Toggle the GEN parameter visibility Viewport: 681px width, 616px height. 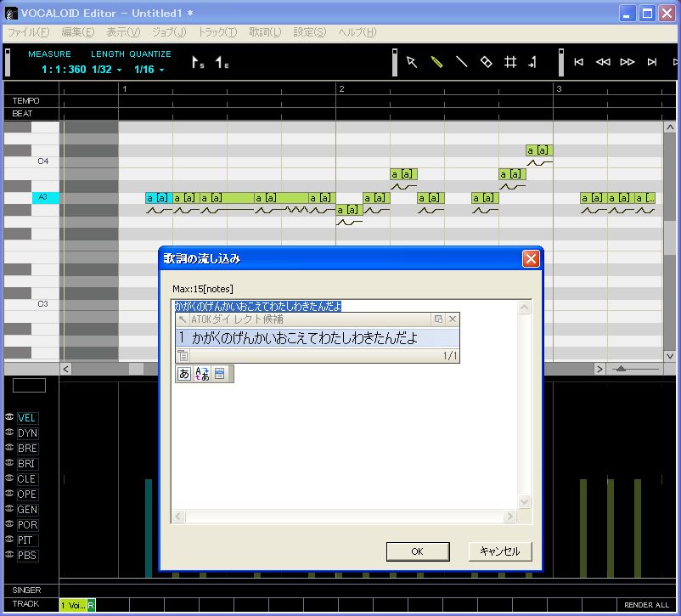[x=9, y=508]
